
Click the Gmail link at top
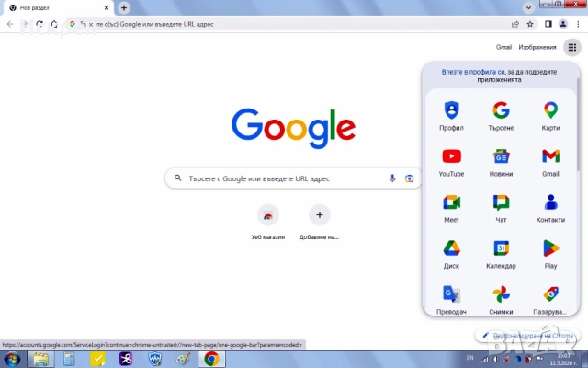click(x=503, y=47)
